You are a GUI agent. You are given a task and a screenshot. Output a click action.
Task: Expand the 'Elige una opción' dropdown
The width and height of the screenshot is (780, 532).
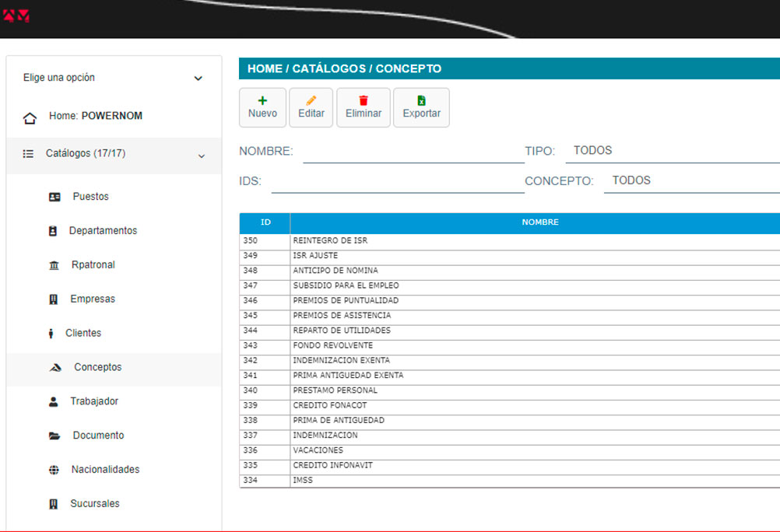pos(198,79)
